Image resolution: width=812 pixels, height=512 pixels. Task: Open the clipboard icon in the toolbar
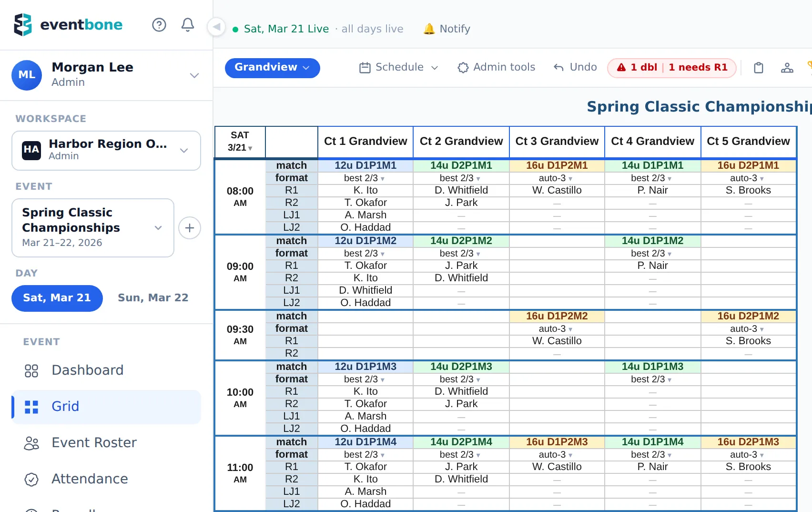[x=759, y=68]
